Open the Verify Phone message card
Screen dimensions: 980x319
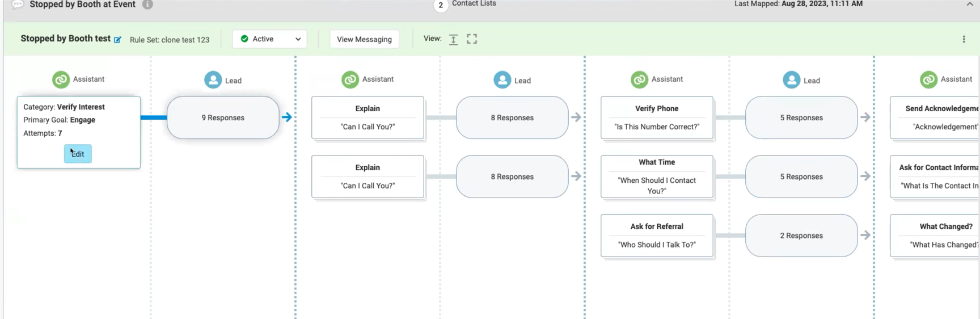pyautogui.click(x=657, y=117)
